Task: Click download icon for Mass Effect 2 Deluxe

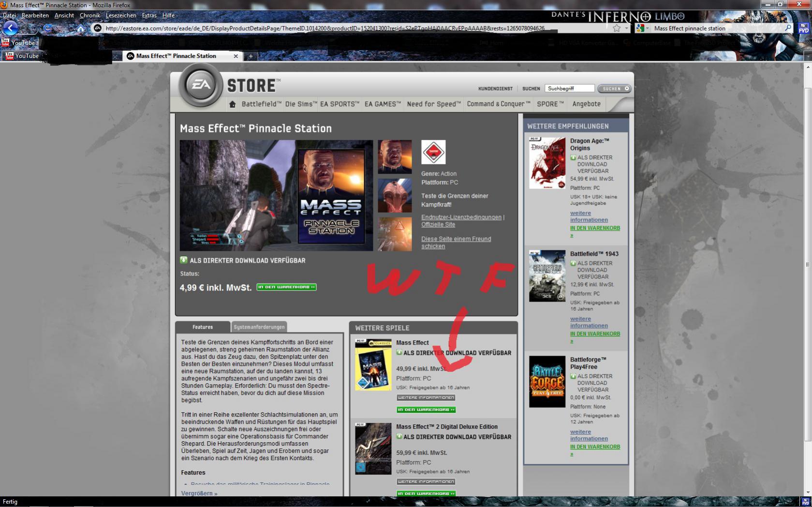Action: 399,436
